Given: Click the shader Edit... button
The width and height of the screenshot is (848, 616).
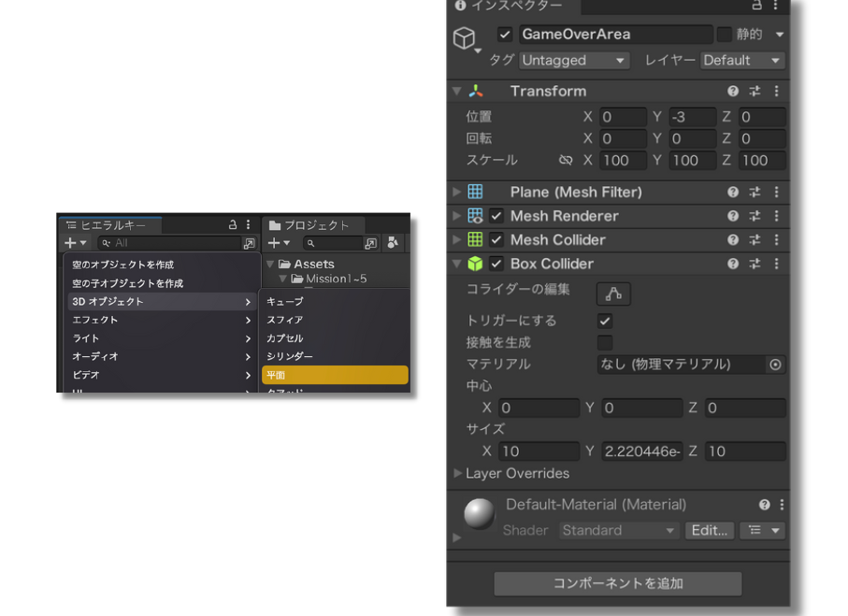Looking at the screenshot, I should pyautogui.click(x=710, y=531).
